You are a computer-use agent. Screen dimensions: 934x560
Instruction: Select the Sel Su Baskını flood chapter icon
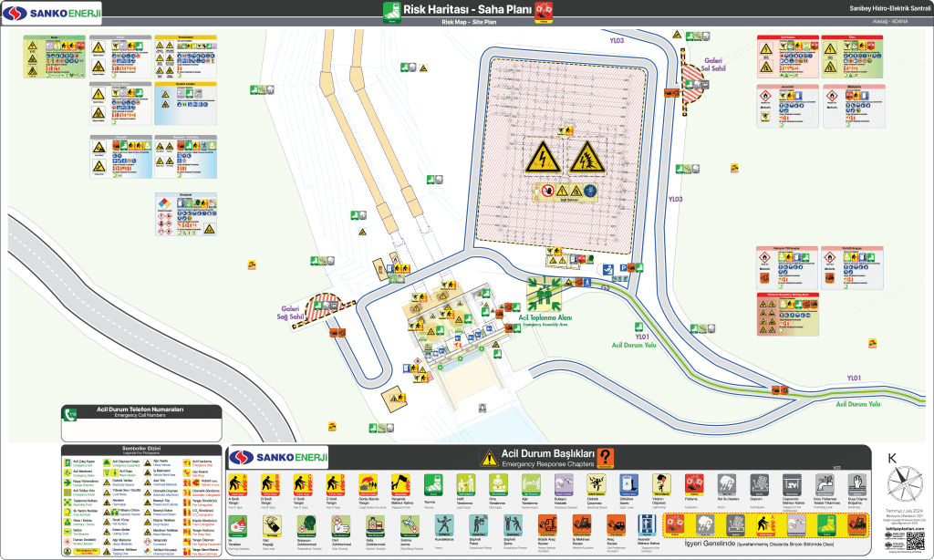[x=728, y=483]
